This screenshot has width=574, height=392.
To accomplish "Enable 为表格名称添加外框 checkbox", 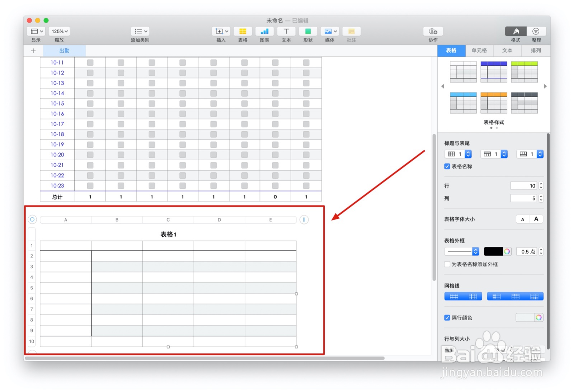I will click(x=447, y=264).
